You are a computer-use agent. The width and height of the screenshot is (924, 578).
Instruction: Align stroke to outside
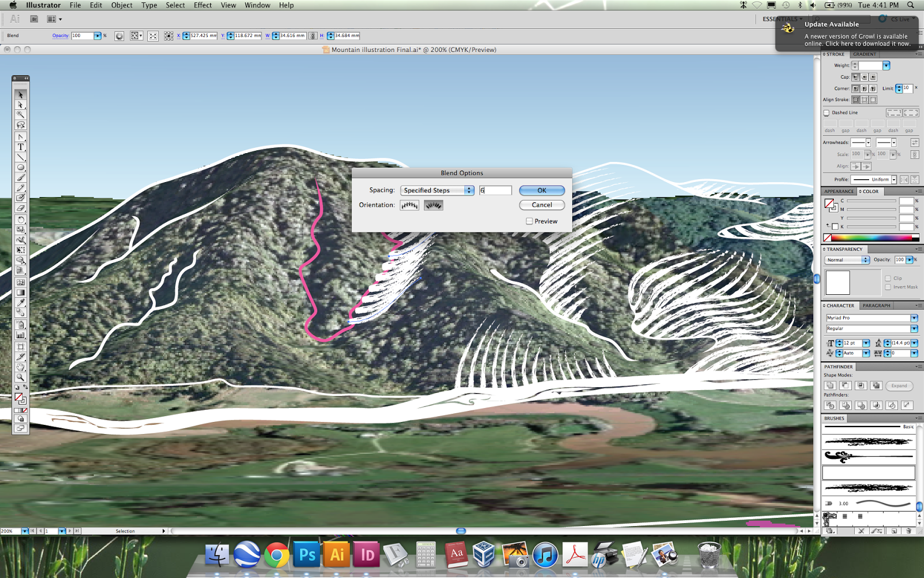pos(873,100)
